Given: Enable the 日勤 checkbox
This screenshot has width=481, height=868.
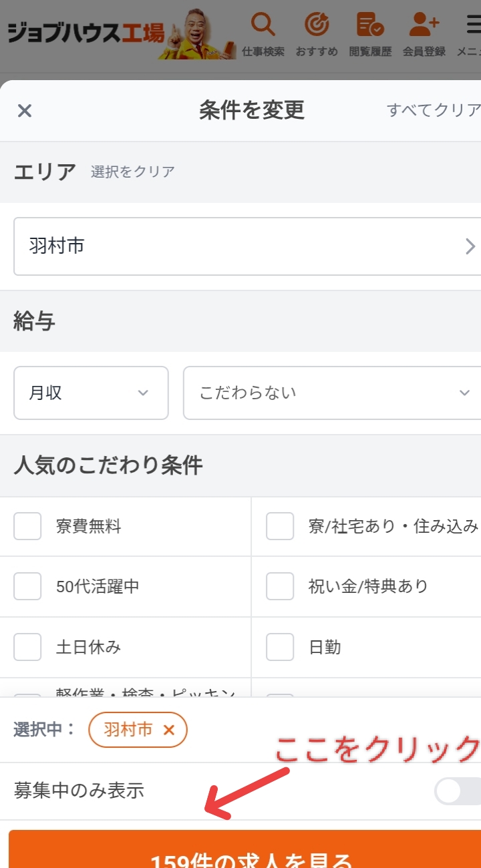Looking at the screenshot, I should (280, 647).
